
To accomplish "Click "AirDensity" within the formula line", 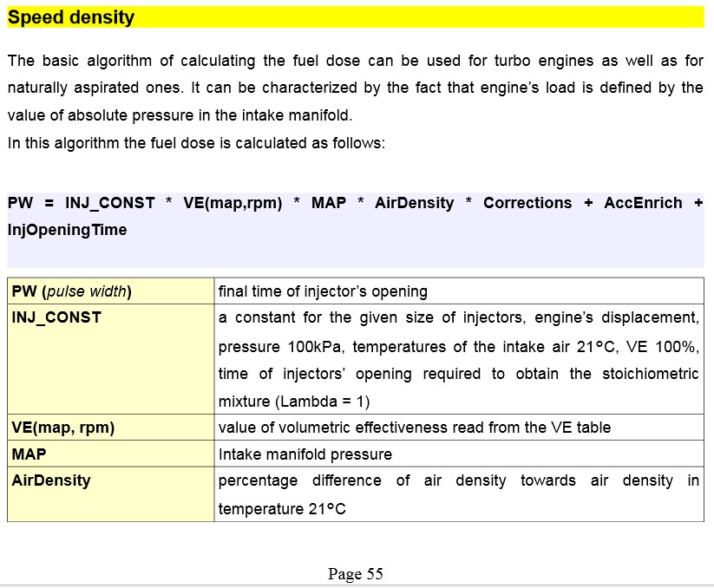I will point(414,203).
